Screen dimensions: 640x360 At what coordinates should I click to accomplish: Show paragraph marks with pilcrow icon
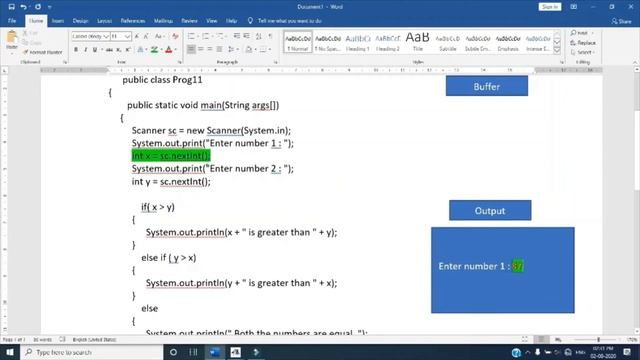(270, 36)
